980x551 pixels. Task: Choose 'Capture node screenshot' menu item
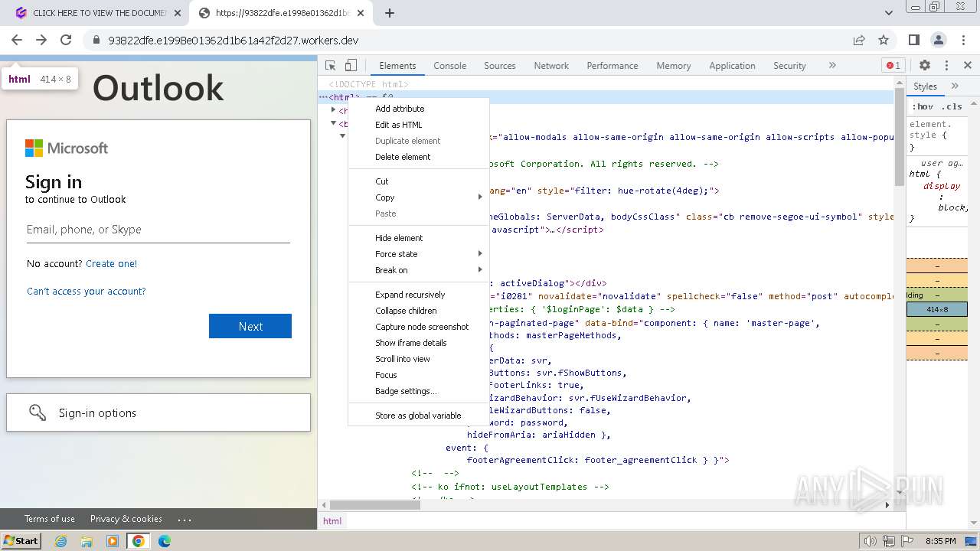[419, 327]
